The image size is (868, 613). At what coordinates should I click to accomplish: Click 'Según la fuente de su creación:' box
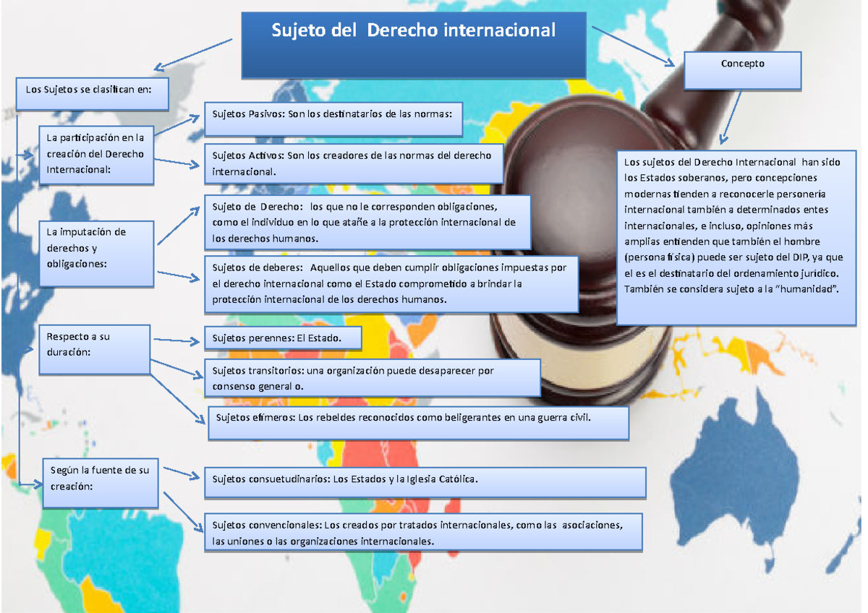pos(101,483)
